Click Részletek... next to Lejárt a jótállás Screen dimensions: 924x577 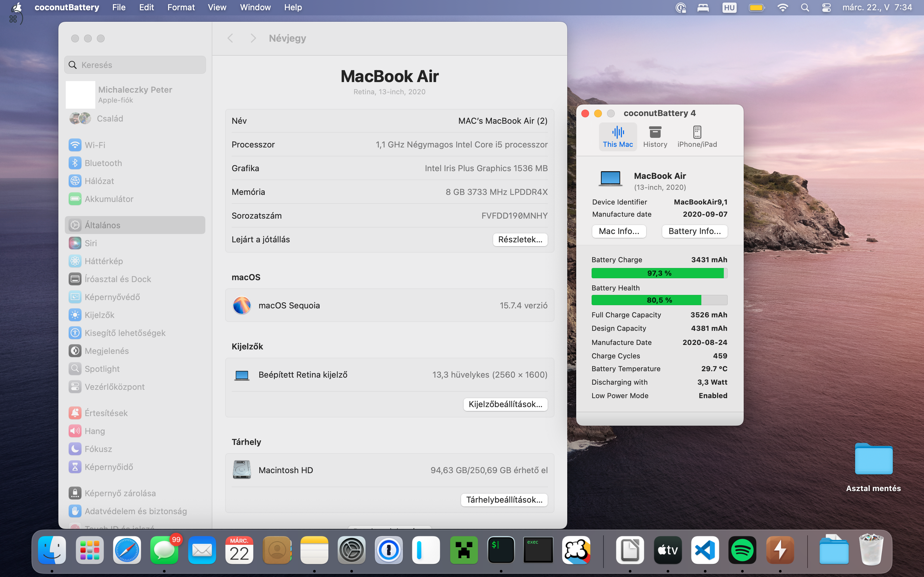tap(520, 239)
